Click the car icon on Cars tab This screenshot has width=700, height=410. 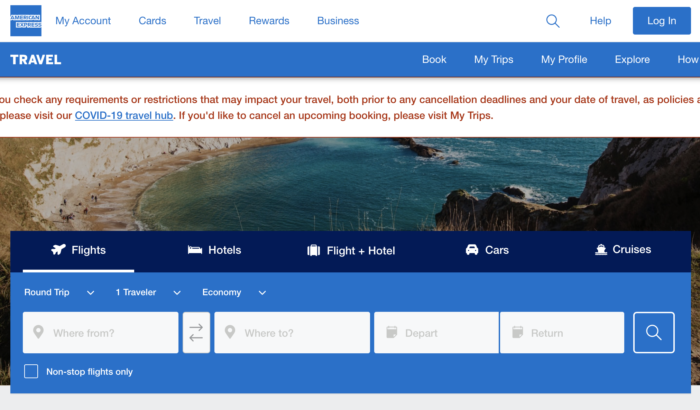click(x=472, y=250)
